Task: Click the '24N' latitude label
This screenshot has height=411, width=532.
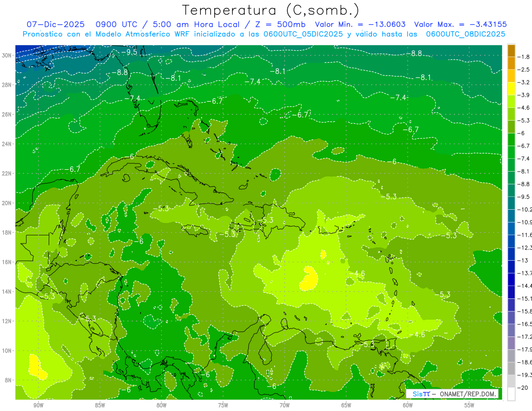Action: 7,144
